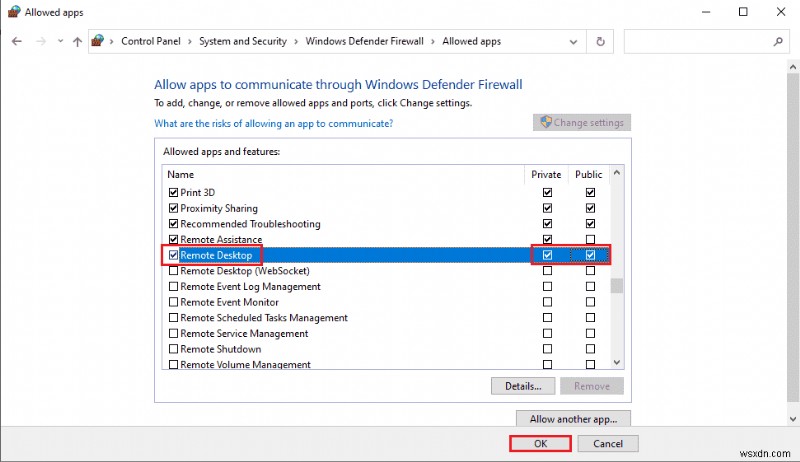Navigate to System and Security breadcrumb

[242, 42]
